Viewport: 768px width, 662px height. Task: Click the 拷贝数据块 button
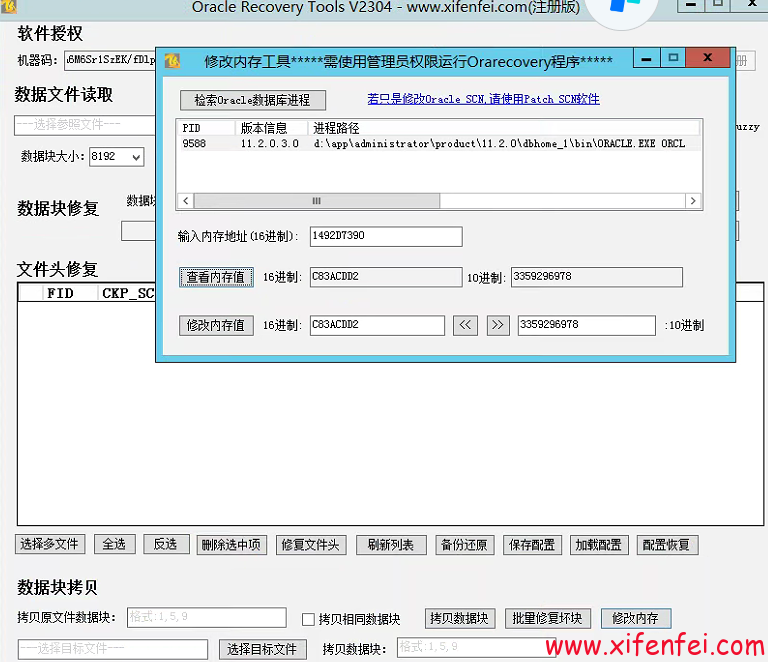point(460,618)
